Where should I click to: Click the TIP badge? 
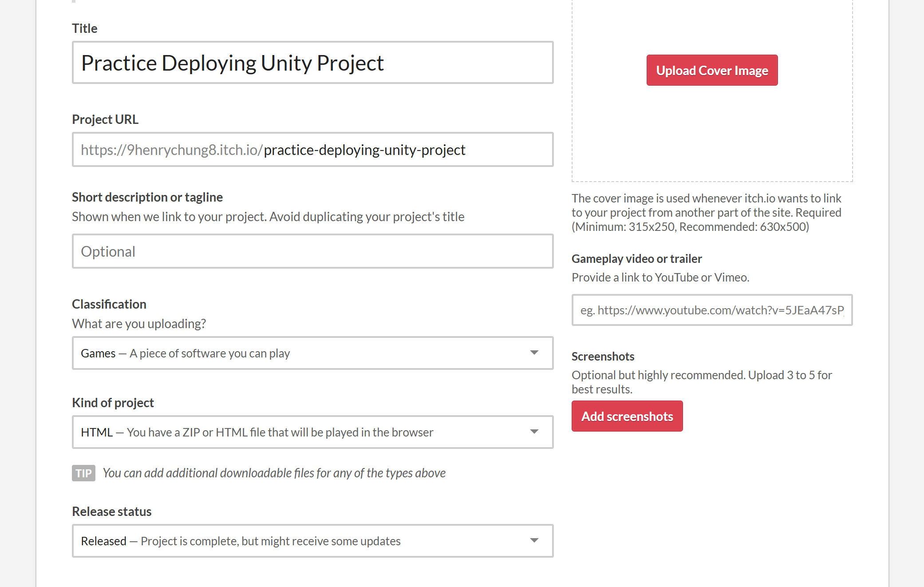click(83, 473)
